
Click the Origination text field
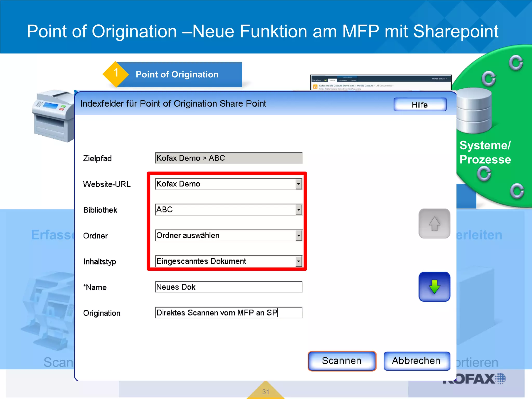coord(229,312)
